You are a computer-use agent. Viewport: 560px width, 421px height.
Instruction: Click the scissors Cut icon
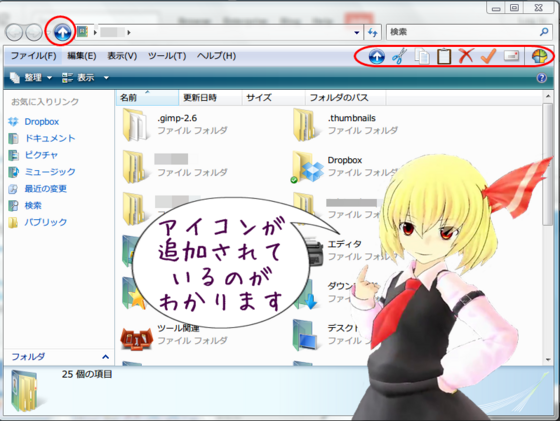(399, 56)
